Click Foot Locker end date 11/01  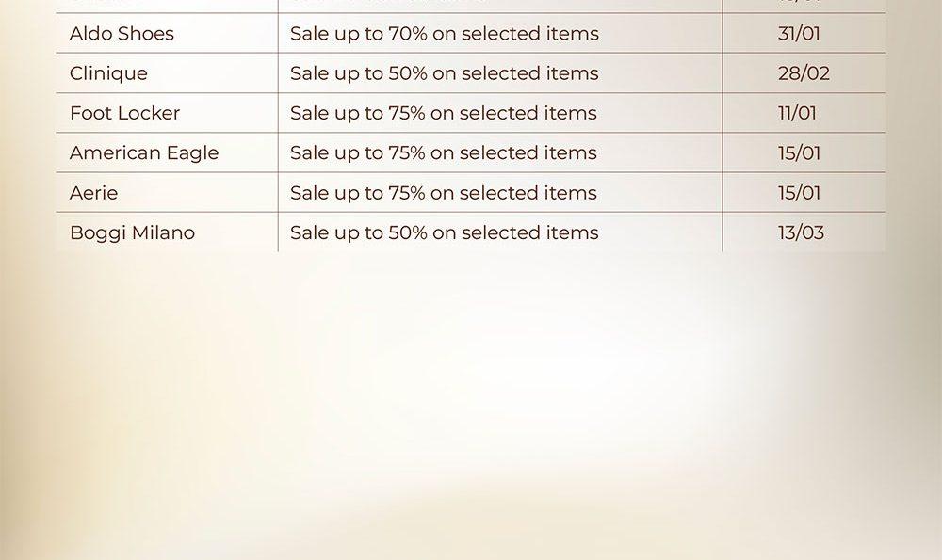pyautogui.click(x=797, y=113)
